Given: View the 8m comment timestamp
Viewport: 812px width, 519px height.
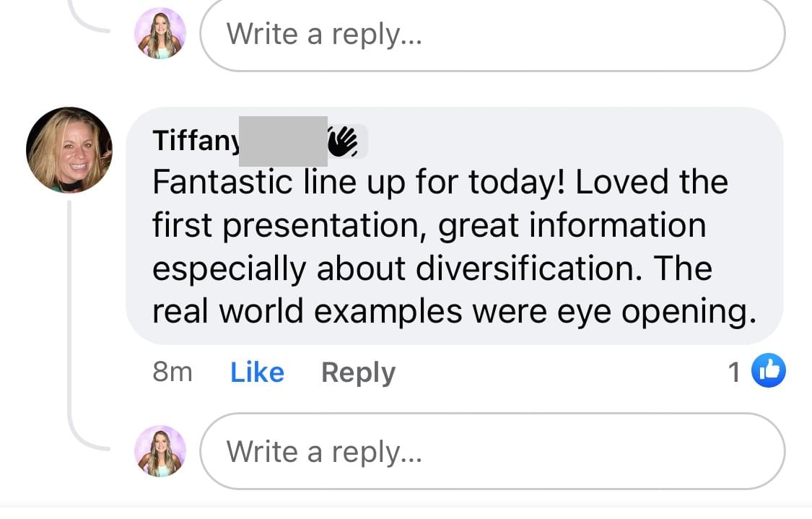Looking at the screenshot, I should pyautogui.click(x=173, y=372).
